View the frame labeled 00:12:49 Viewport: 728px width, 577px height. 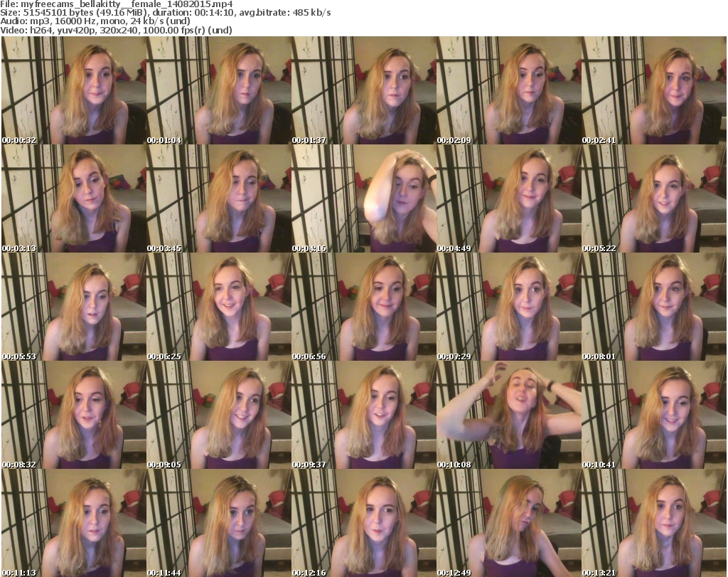[509, 523]
